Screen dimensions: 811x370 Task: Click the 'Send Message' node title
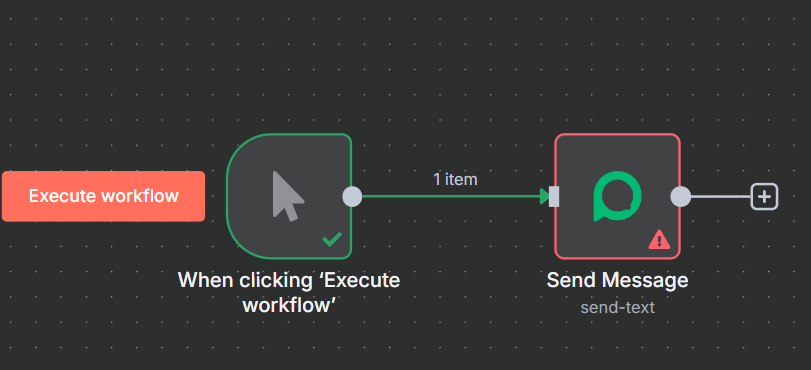[617, 280]
